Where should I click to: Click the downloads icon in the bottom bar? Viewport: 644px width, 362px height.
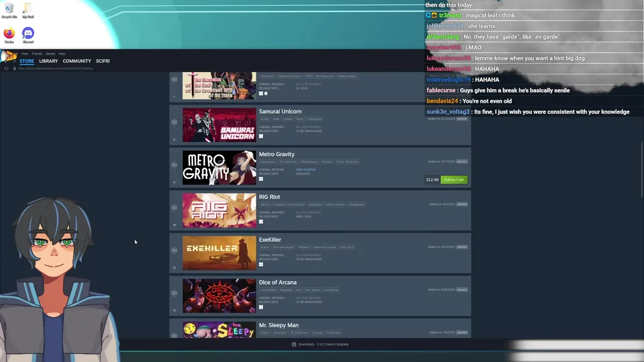(x=294, y=344)
